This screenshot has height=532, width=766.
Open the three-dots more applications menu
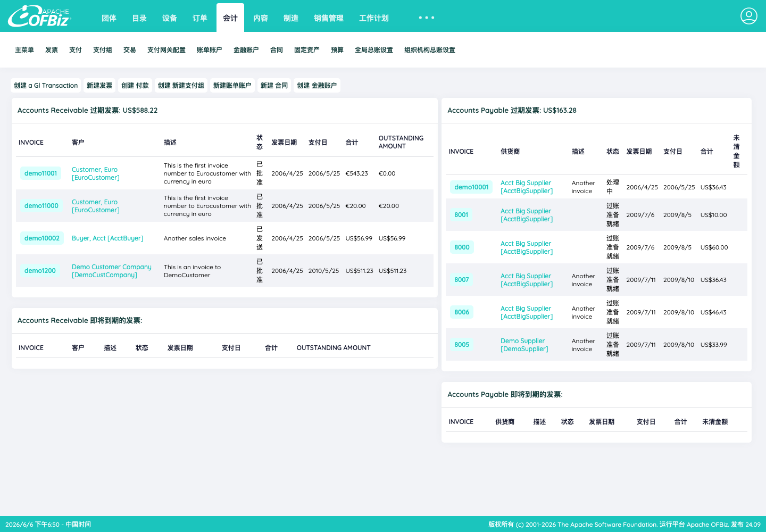point(427,18)
